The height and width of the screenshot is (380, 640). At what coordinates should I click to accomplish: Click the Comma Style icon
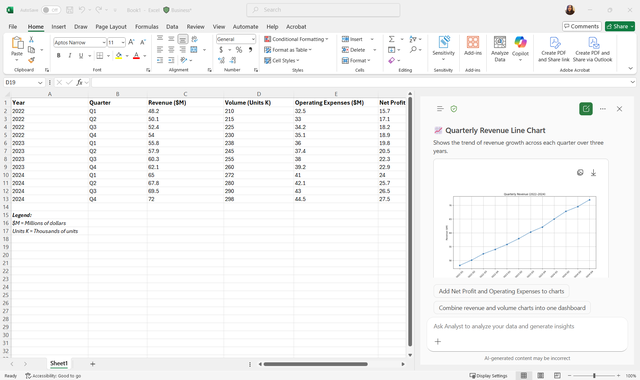click(x=250, y=50)
